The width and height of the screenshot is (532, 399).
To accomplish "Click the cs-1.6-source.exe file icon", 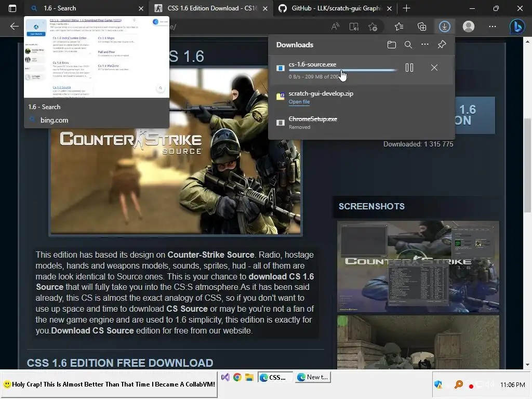I will 280,68.
